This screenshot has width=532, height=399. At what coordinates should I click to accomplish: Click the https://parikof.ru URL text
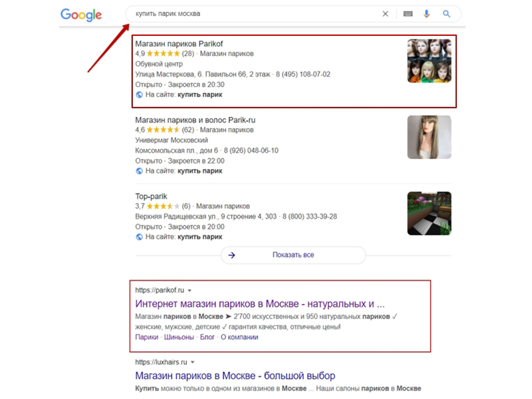click(160, 291)
